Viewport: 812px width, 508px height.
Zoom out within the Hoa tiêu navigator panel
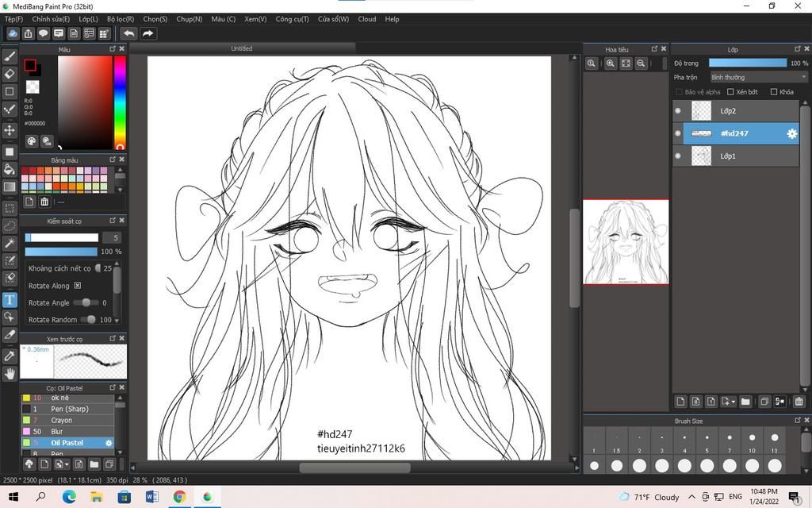pyautogui.click(x=641, y=63)
